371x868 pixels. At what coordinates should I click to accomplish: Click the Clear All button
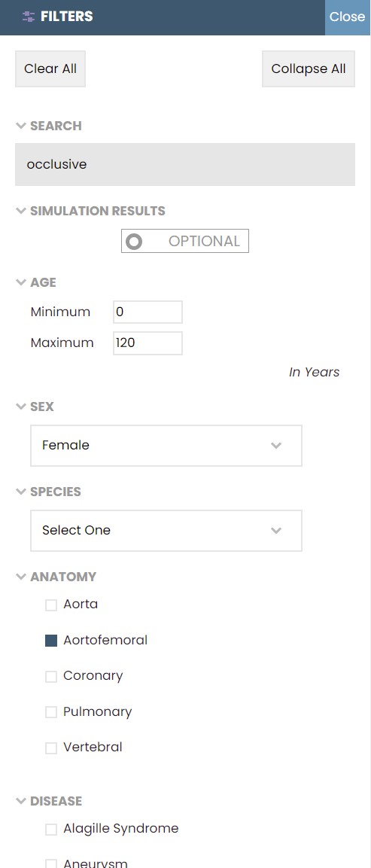click(x=50, y=69)
